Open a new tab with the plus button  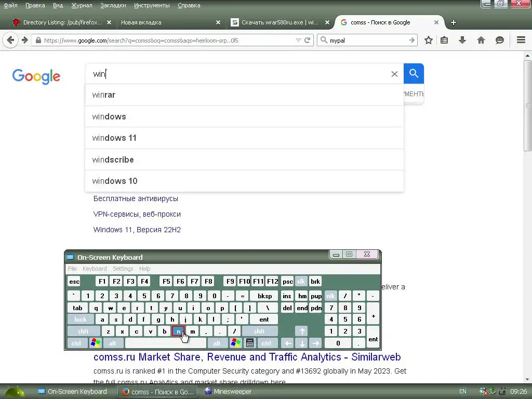453,22
